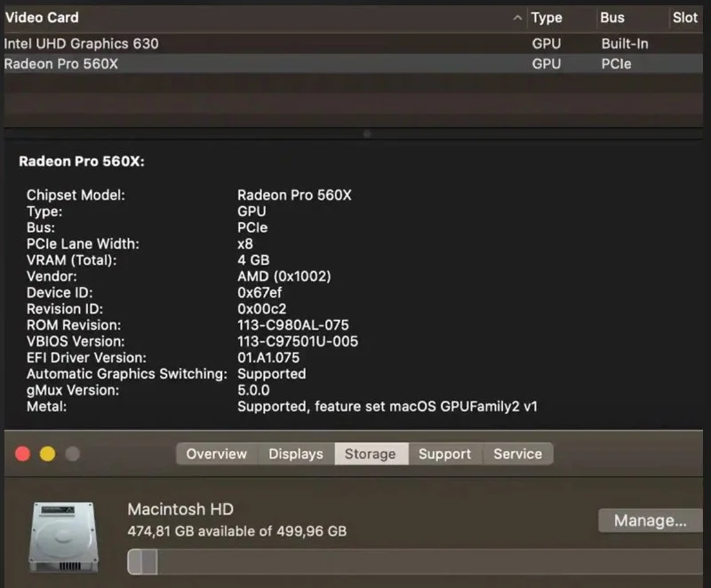Click the Slot column header
Screen dimensions: 711x588
(685, 18)
